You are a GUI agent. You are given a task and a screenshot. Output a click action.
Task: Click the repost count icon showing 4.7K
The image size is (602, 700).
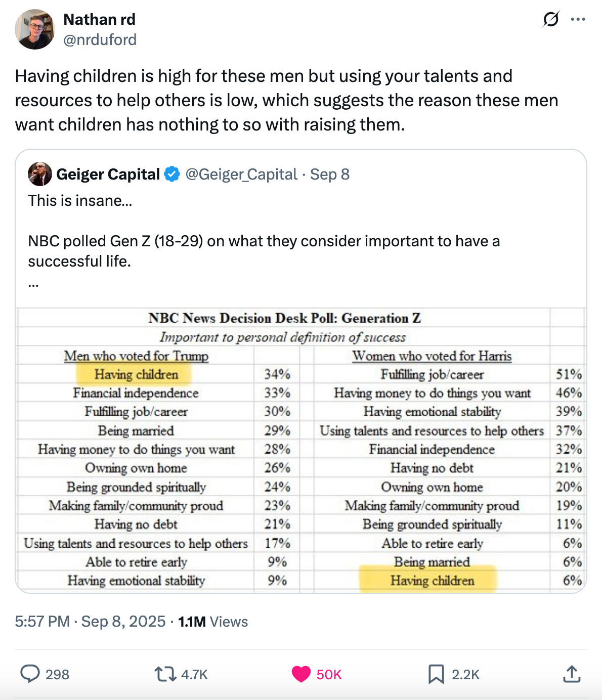(194, 674)
